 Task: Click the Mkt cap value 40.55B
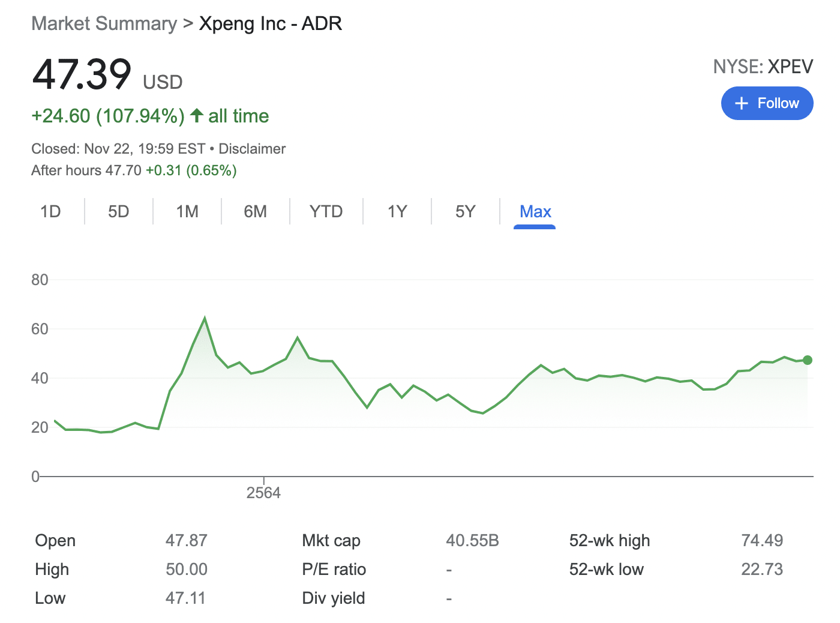tap(473, 540)
